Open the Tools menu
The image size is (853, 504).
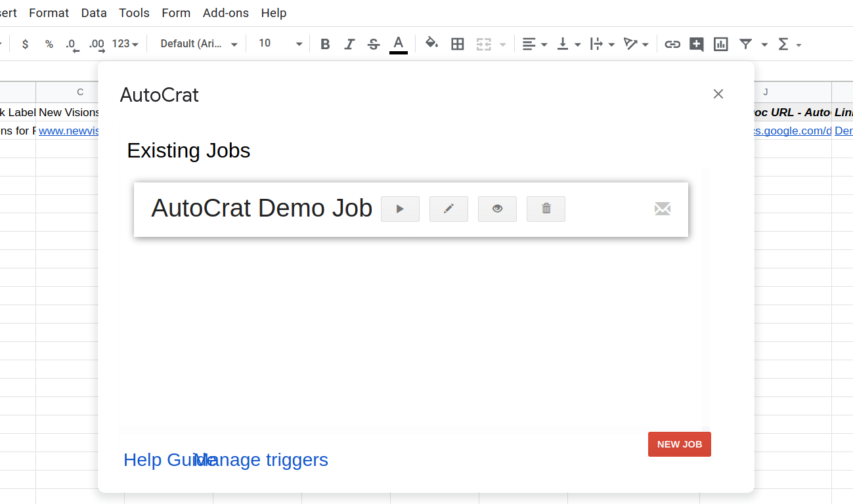point(134,13)
